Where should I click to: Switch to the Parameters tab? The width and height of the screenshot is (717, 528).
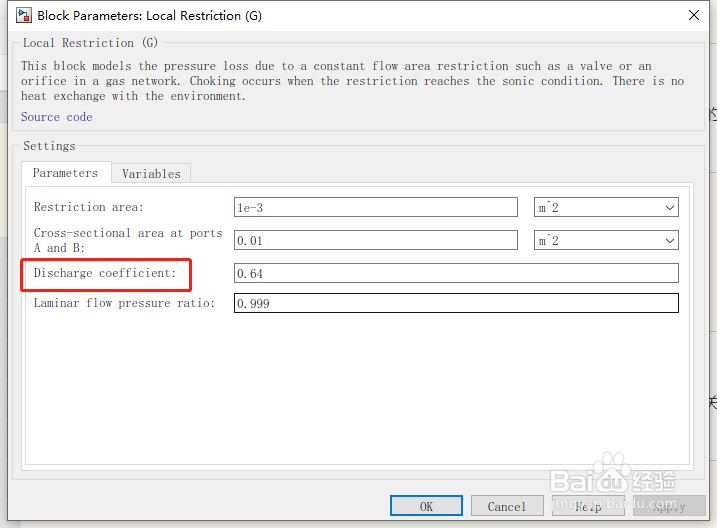(65, 173)
